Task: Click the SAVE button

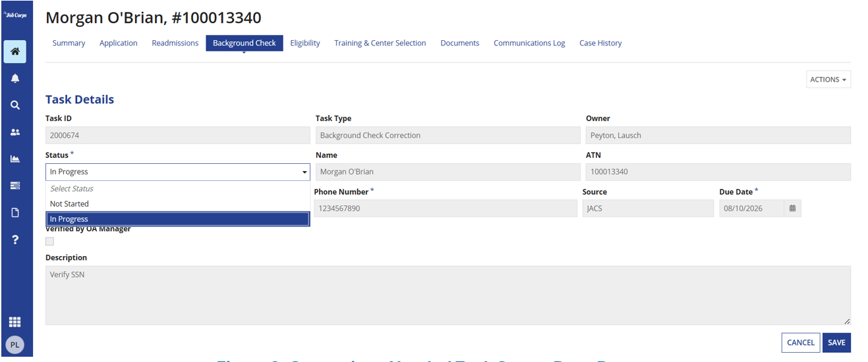Action: tap(836, 343)
